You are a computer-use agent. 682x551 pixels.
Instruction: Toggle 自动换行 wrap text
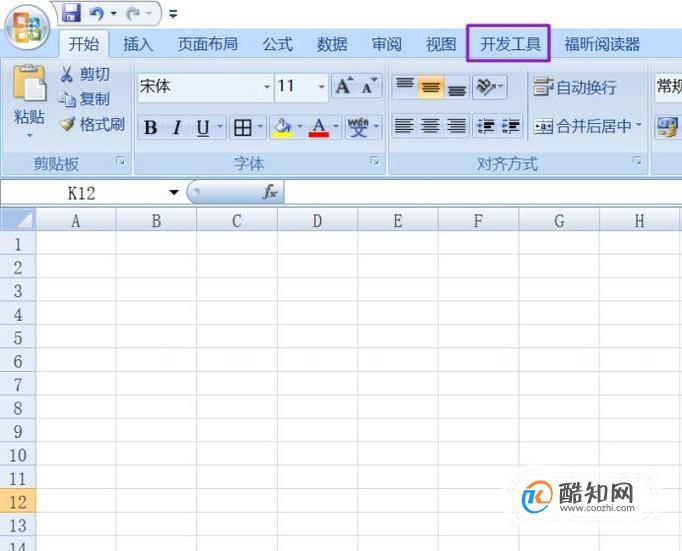click(575, 87)
